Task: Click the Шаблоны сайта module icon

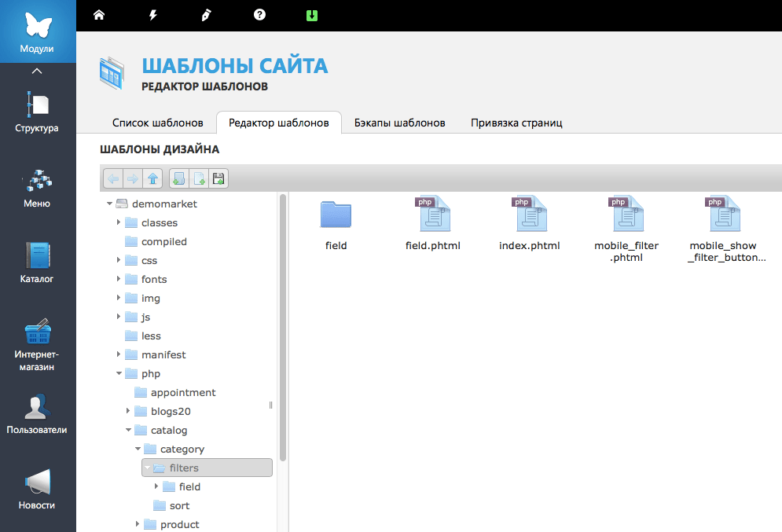Action: [x=112, y=73]
